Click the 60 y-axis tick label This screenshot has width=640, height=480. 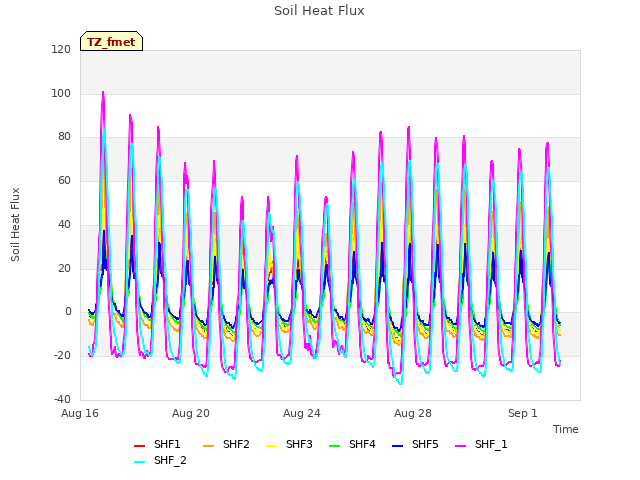pos(64,181)
